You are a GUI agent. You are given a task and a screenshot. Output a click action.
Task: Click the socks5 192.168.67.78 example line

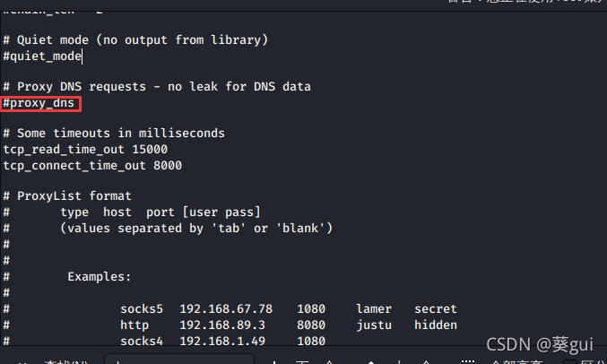click(x=289, y=309)
